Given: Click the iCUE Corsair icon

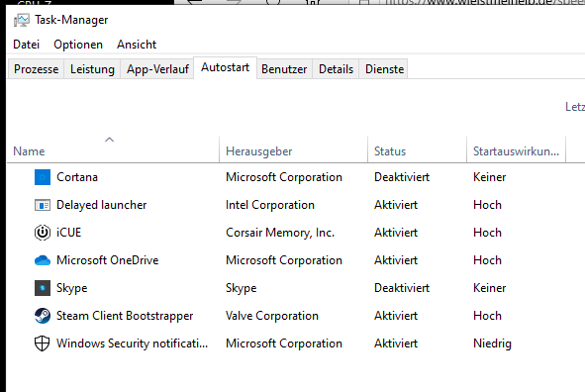Looking at the screenshot, I should tap(43, 233).
